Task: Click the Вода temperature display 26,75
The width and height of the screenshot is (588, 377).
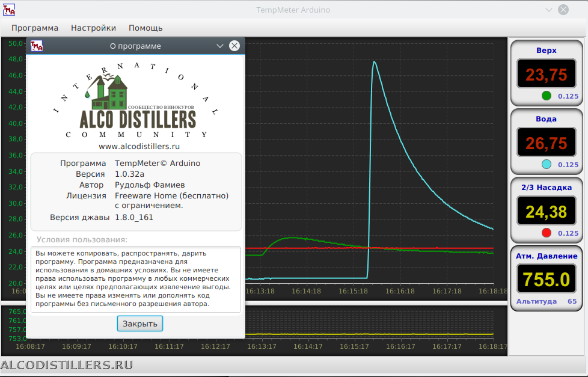Action: point(547,143)
